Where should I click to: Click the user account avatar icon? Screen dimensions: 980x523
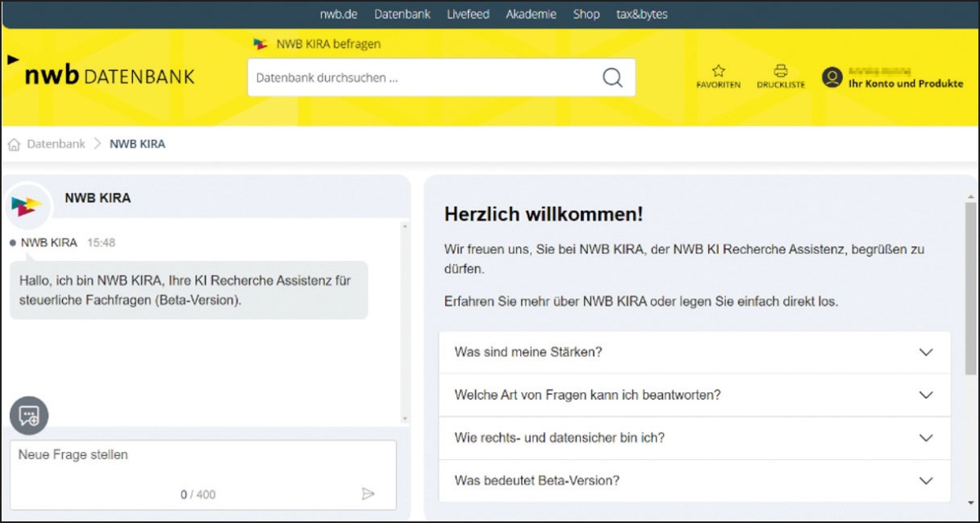(x=832, y=78)
